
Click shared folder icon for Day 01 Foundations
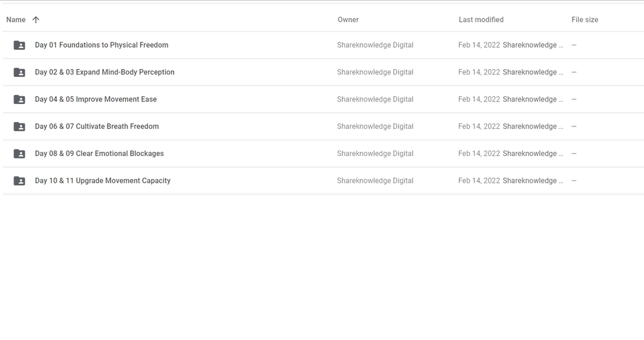tap(19, 45)
